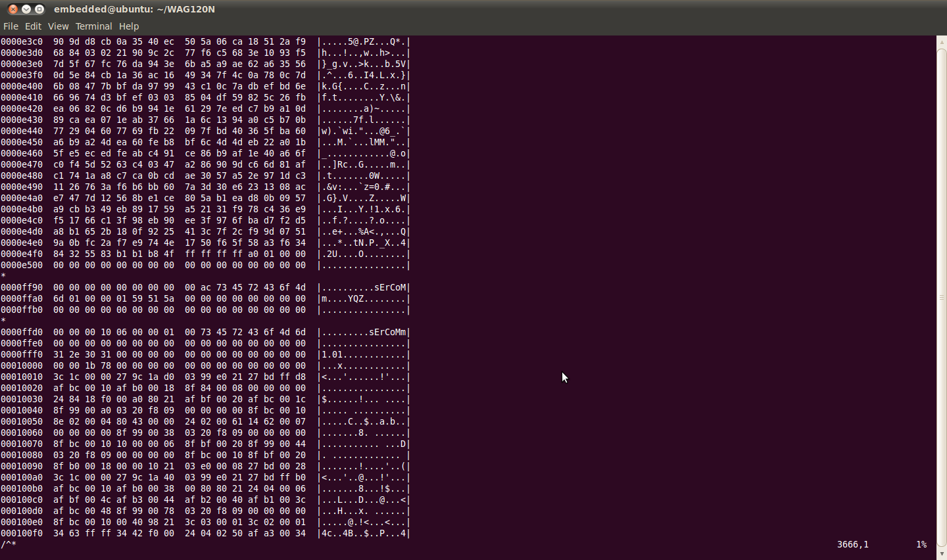
Task: Click the scrollbar down arrow
Action: click(x=941, y=554)
